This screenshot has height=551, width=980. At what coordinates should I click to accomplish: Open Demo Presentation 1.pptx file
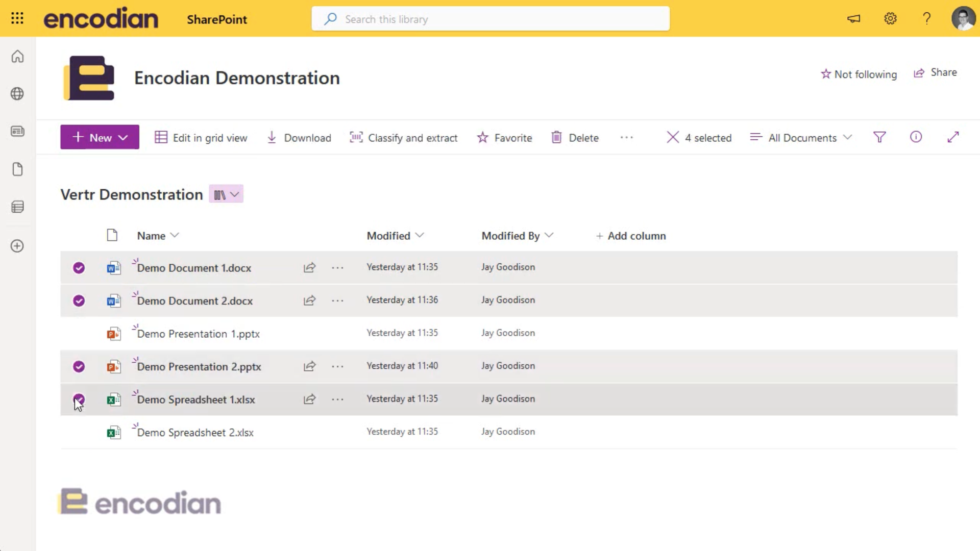point(198,334)
